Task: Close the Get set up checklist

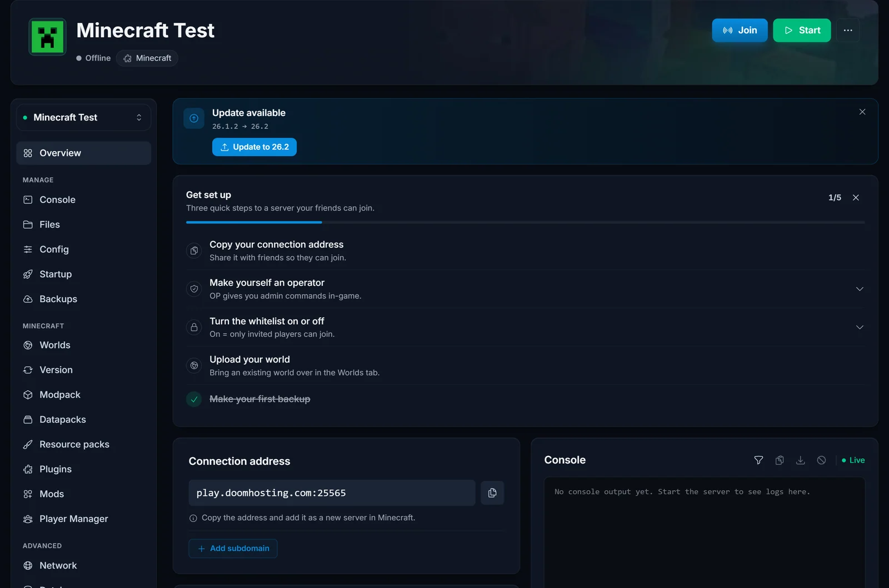Action: tap(856, 198)
